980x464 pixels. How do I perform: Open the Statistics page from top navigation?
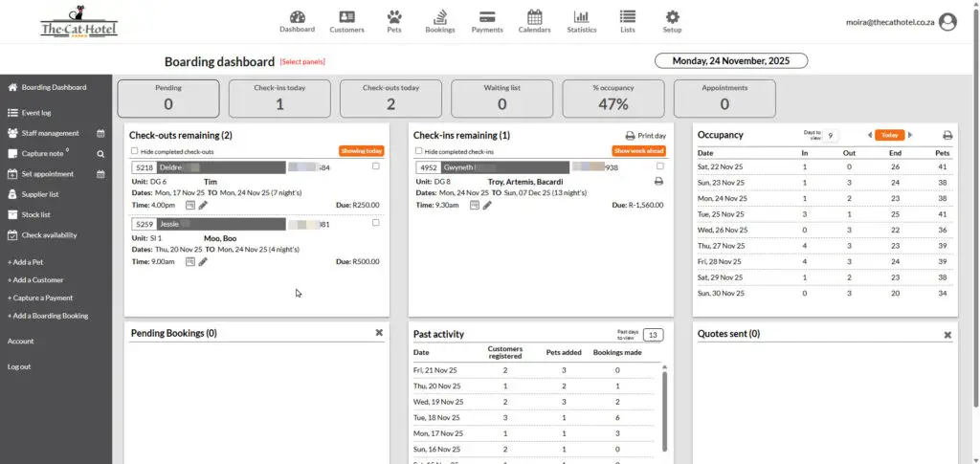point(581,21)
